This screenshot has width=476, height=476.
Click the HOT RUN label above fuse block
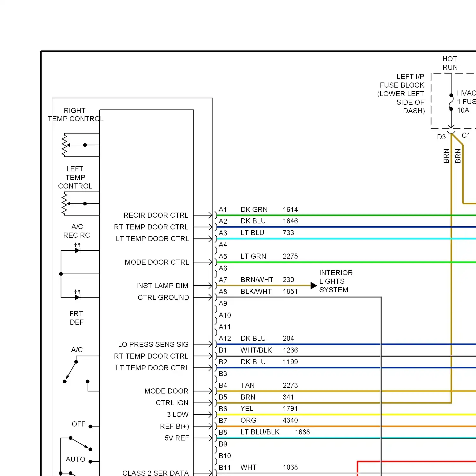(450, 63)
